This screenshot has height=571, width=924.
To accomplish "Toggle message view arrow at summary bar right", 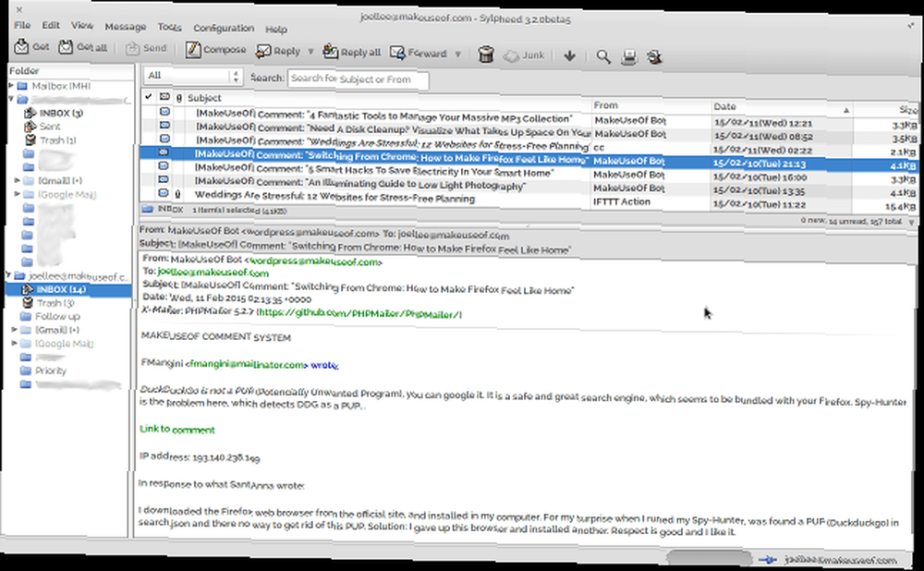I will [912, 223].
